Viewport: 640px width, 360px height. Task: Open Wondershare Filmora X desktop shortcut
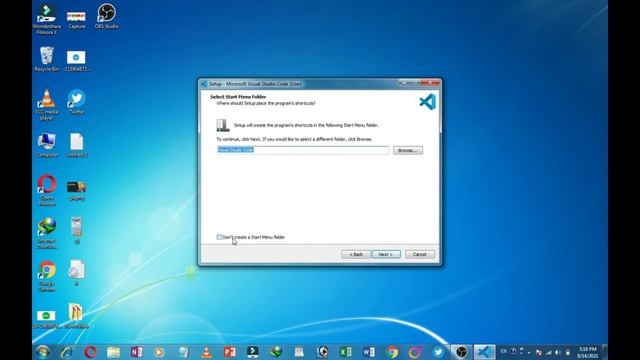point(47,19)
